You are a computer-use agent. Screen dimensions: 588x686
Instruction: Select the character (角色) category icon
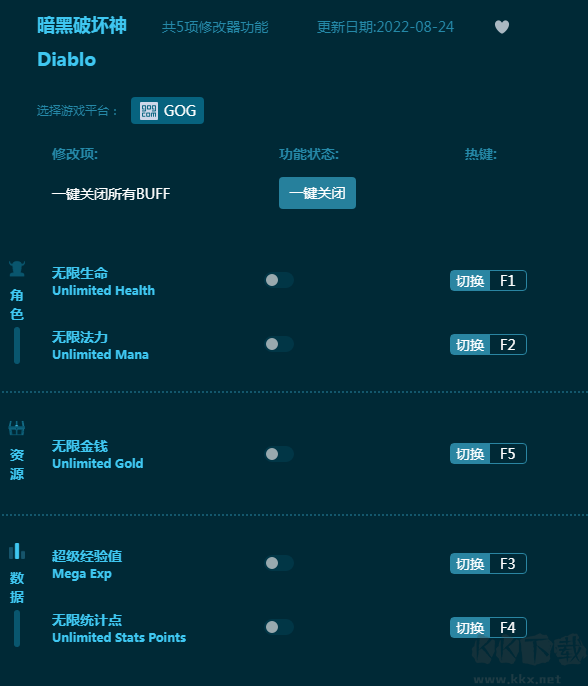(x=17, y=269)
